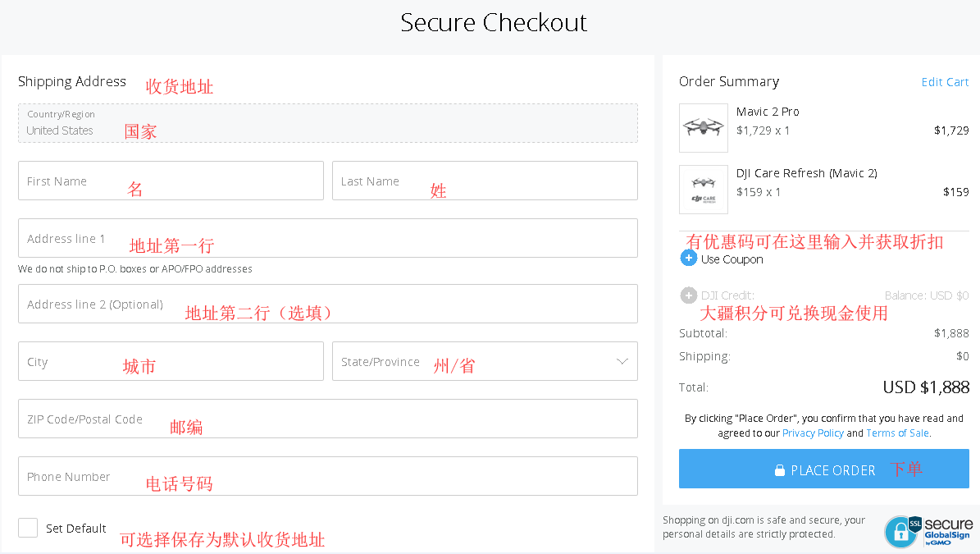Image resolution: width=980 pixels, height=554 pixels.
Task: Expand the Use Coupon section
Action: 732,259
